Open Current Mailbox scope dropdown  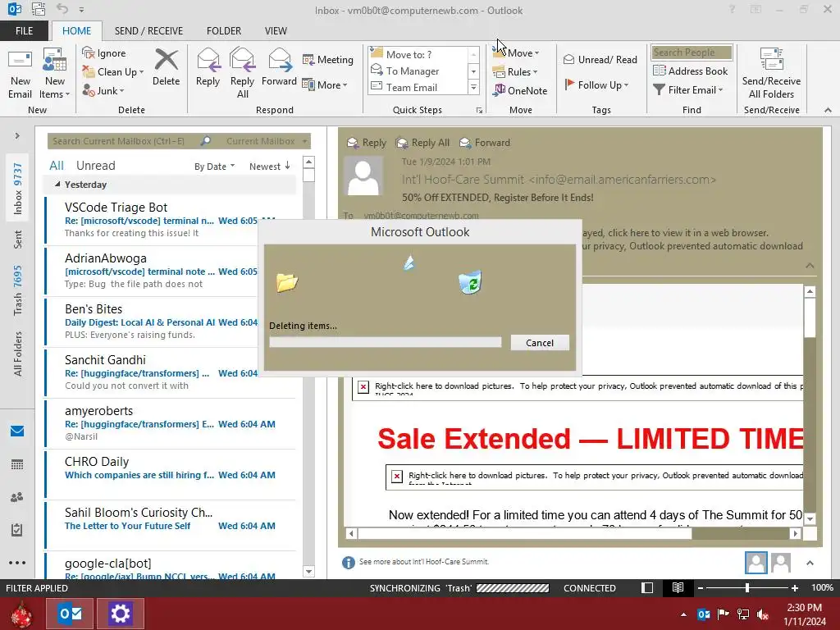tap(266, 141)
